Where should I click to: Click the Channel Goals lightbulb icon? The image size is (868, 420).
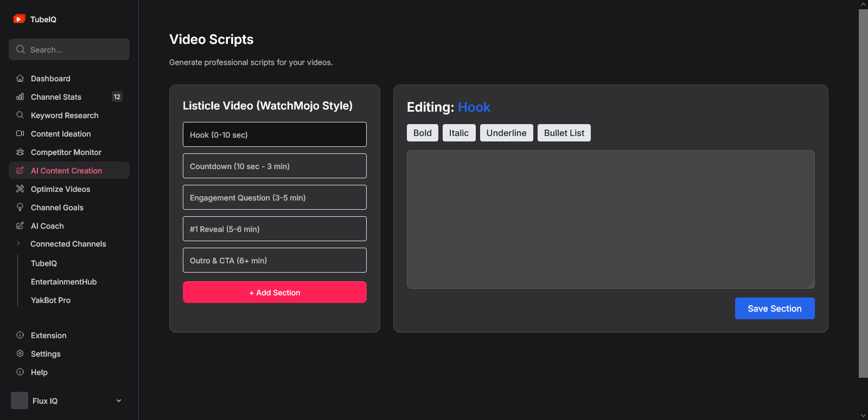[20, 208]
